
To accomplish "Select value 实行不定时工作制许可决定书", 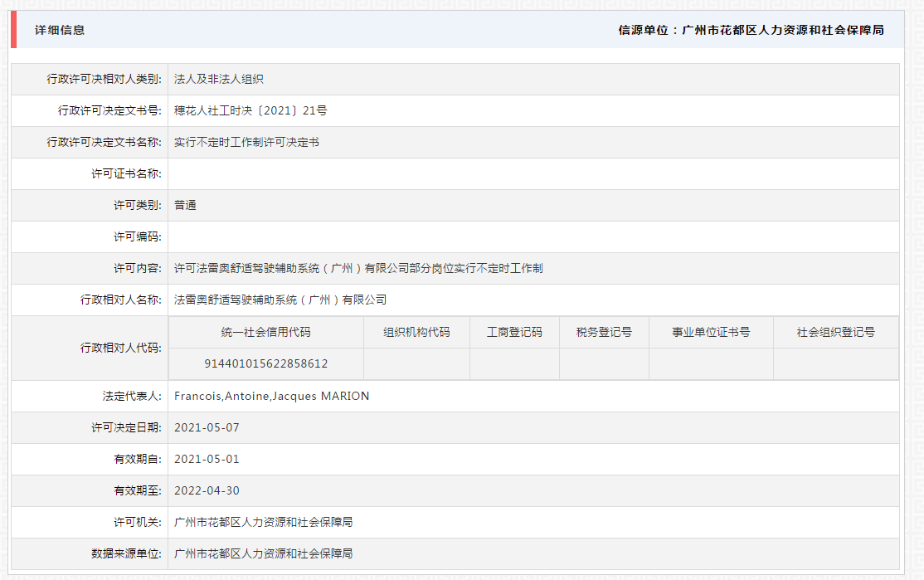I will [246, 142].
